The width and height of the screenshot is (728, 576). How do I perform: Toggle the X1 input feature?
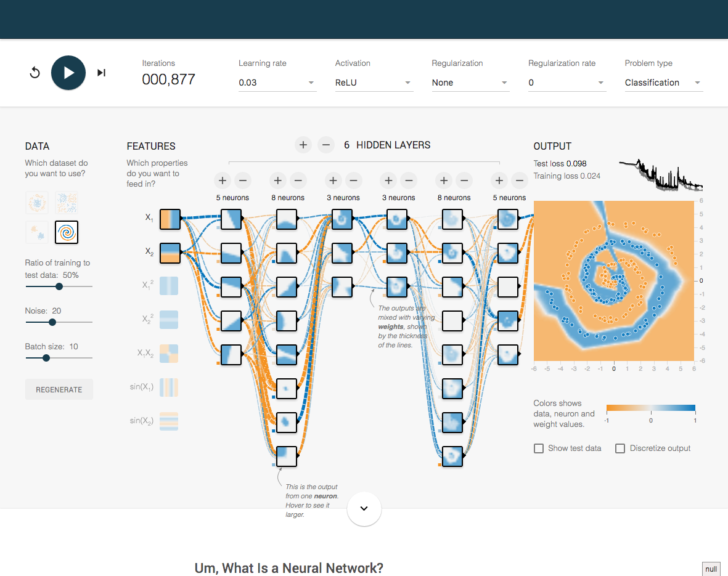pos(170,219)
